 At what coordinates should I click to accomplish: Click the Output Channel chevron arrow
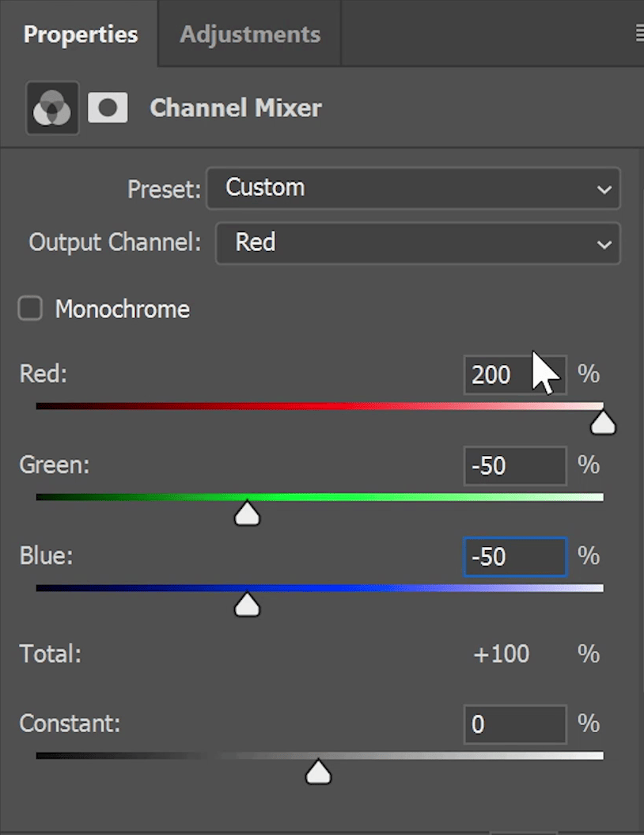(604, 245)
